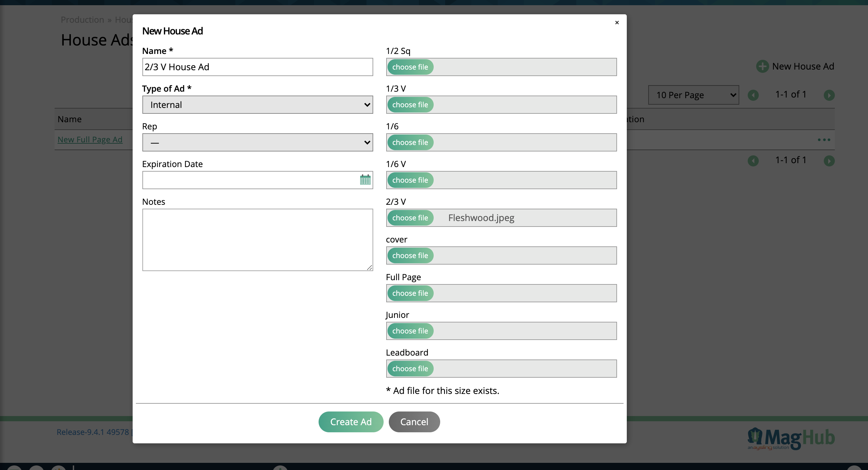
Task: Click the Cancel button
Action: click(x=414, y=421)
